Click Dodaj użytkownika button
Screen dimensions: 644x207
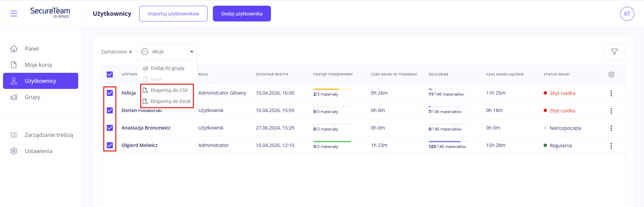[x=242, y=14]
